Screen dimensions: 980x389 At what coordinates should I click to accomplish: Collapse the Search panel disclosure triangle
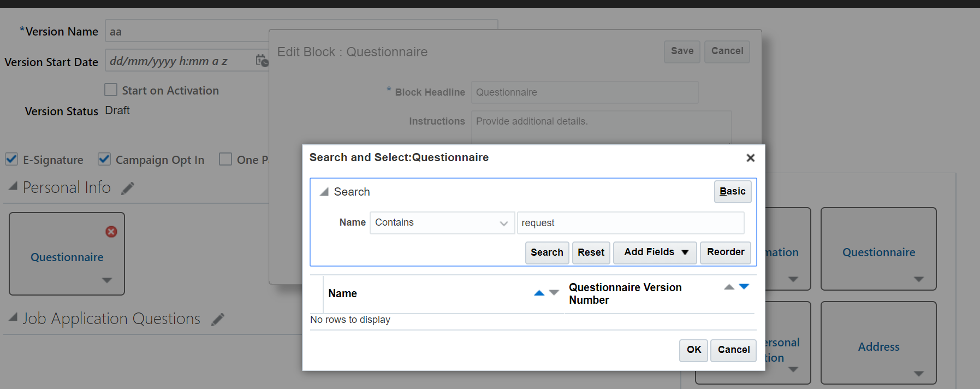point(324,192)
